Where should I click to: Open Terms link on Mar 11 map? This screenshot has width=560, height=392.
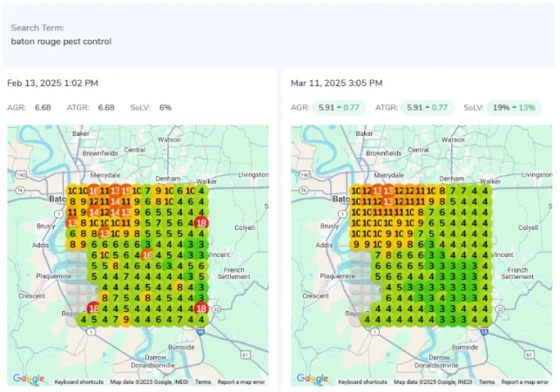(487, 382)
